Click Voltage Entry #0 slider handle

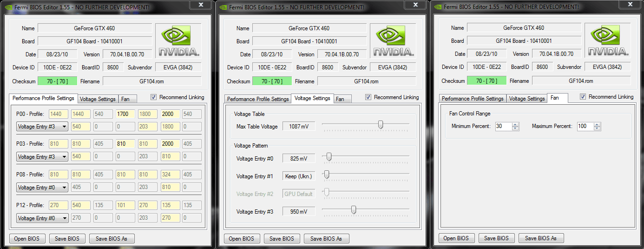pos(329,157)
